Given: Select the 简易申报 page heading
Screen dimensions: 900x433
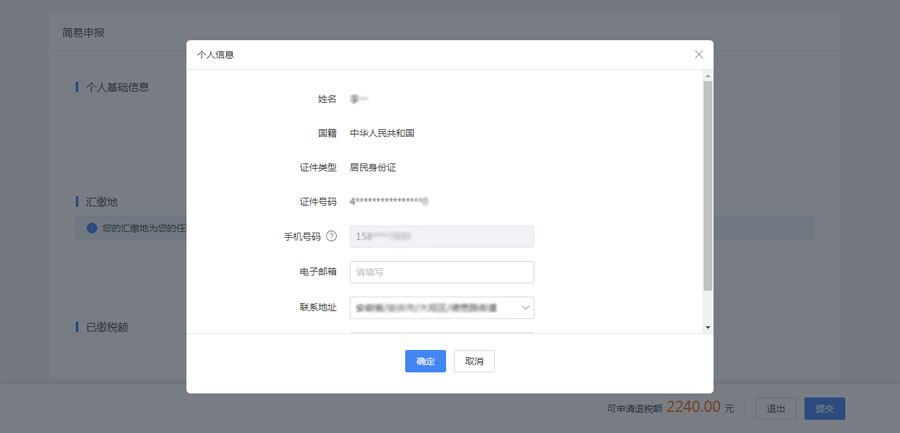Looking at the screenshot, I should (83, 33).
